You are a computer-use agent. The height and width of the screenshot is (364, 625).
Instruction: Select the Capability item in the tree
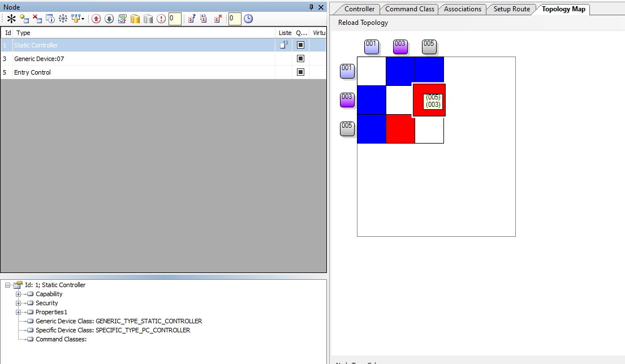(49, 294)
